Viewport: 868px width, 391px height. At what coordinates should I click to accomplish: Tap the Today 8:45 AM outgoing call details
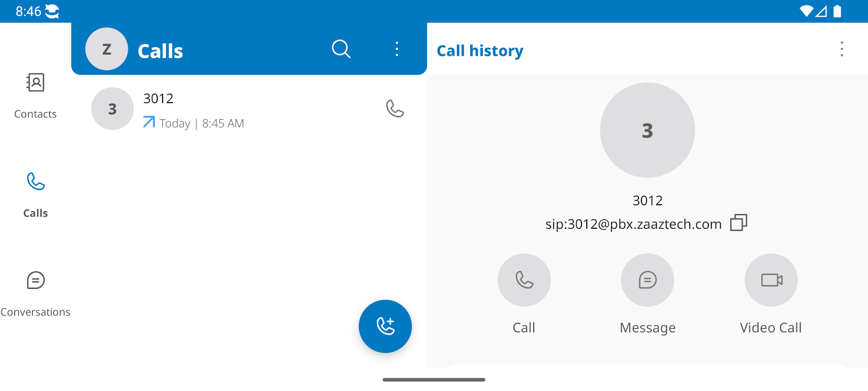(x=201, y=123)
